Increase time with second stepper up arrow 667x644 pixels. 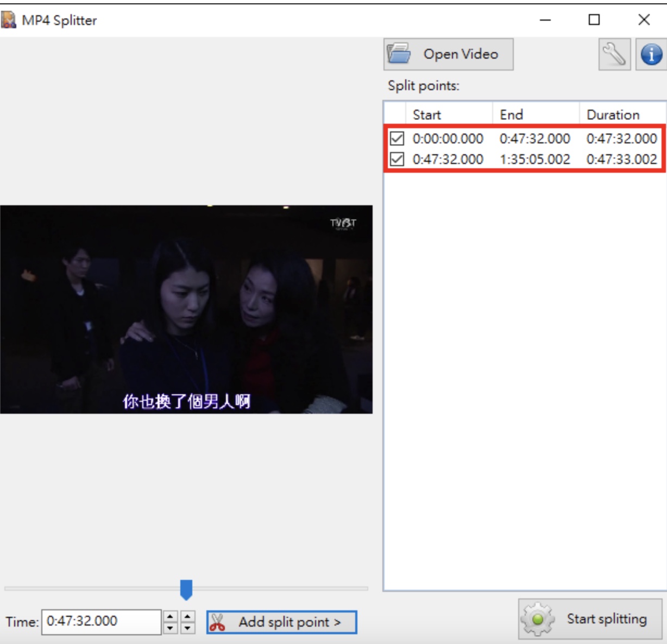point(188,616)
